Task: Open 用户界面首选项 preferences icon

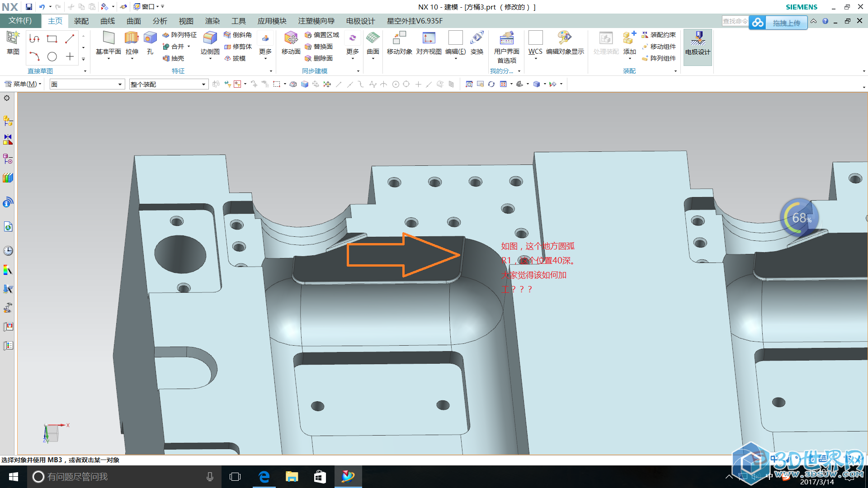Action: point(507,38)
